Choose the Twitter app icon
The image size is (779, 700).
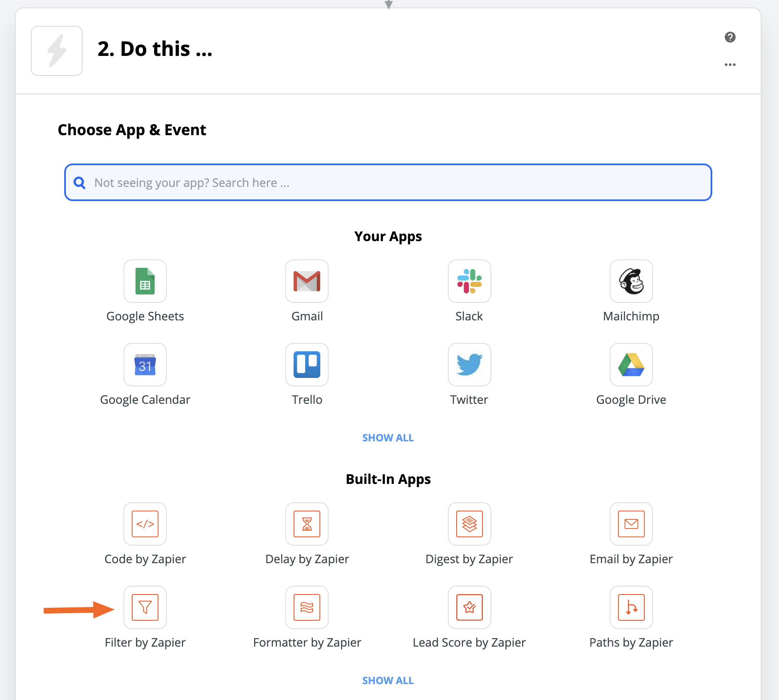click(x=469, y=365)
